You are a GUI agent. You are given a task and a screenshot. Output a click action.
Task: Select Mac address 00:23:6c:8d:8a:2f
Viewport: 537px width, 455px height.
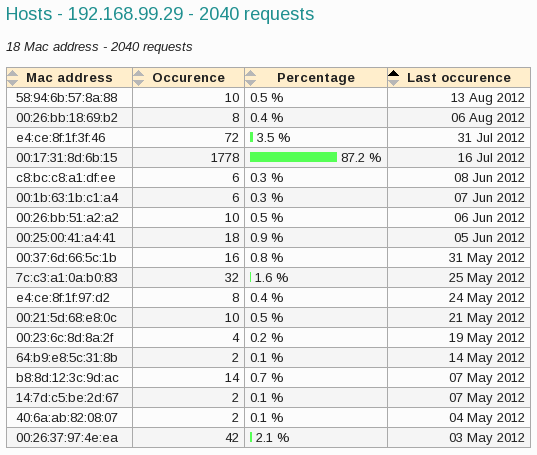[x=65, y=338]
